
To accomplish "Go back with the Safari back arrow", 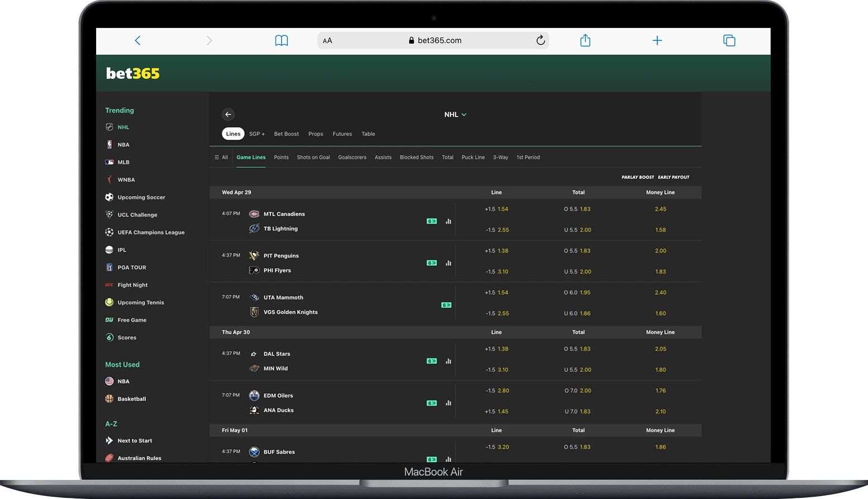I will point(137,40).
